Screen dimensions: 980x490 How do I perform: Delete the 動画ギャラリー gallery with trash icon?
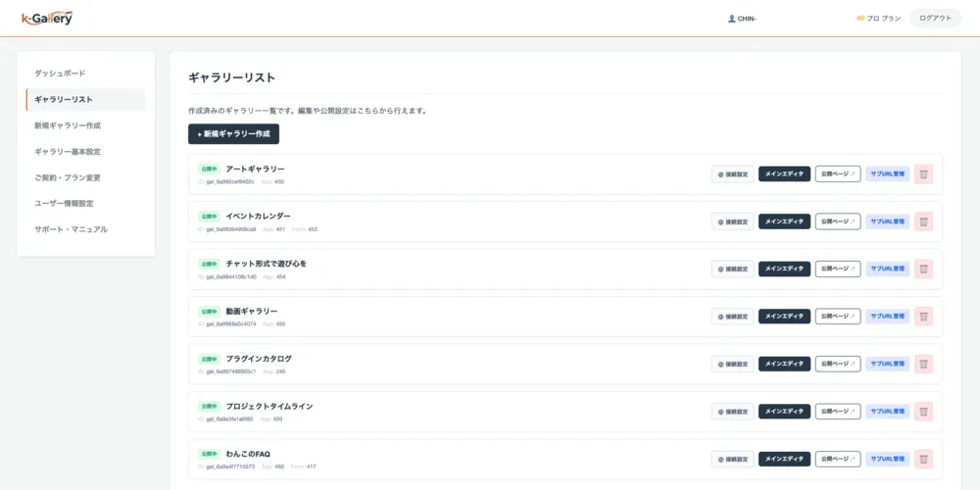pyautogui.click(x=923, y=317)
